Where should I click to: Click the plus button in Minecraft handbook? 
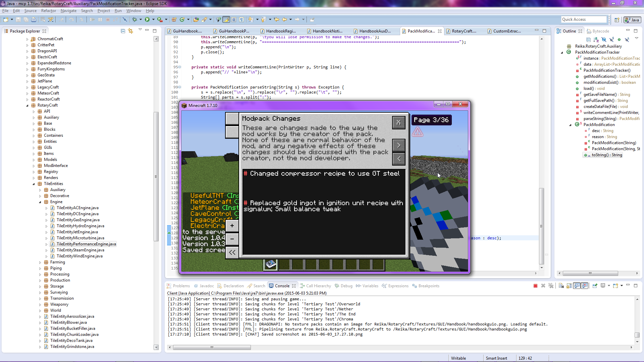pyautogui.click(x=232, y=226)
